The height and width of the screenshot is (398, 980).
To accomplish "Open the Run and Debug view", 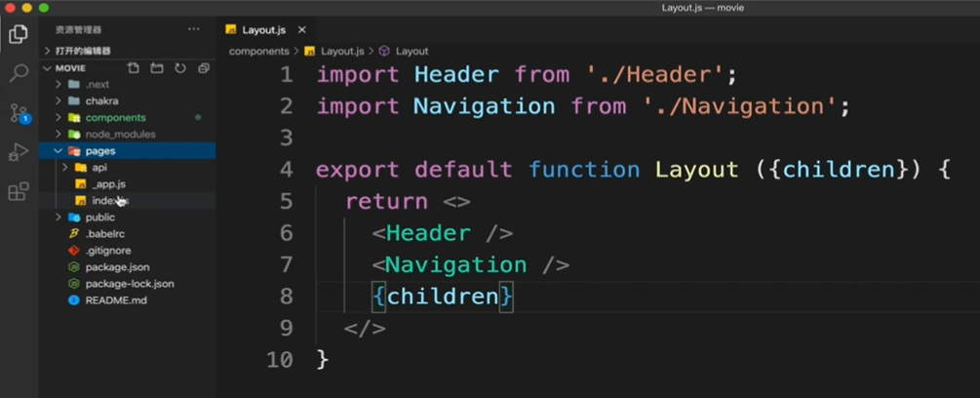I will (19, 152).
